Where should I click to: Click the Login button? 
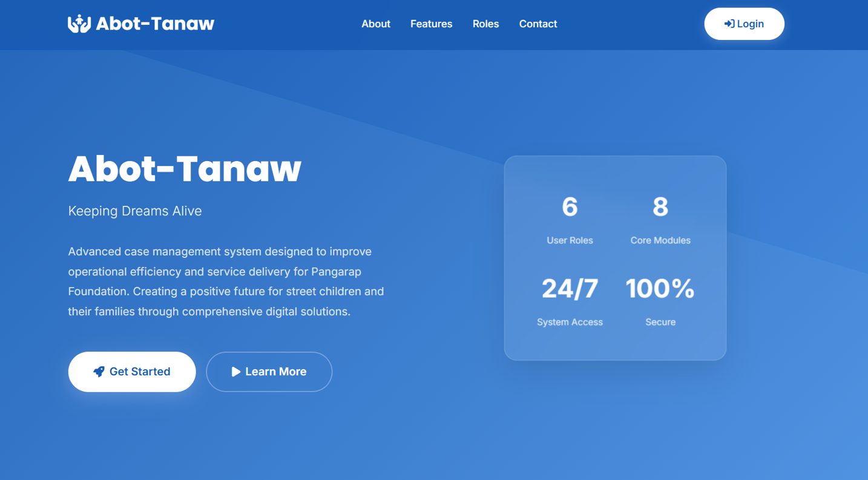744,24
